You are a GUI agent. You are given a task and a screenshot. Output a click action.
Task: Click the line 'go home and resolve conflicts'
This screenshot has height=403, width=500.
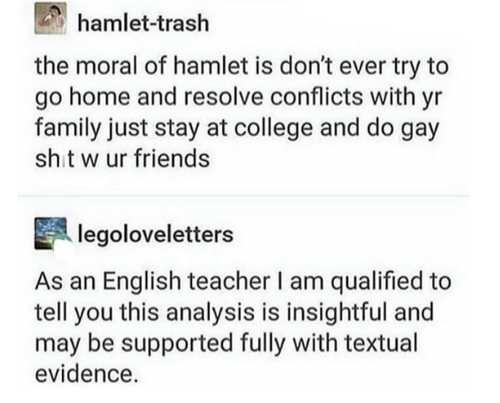pos(239,97)
